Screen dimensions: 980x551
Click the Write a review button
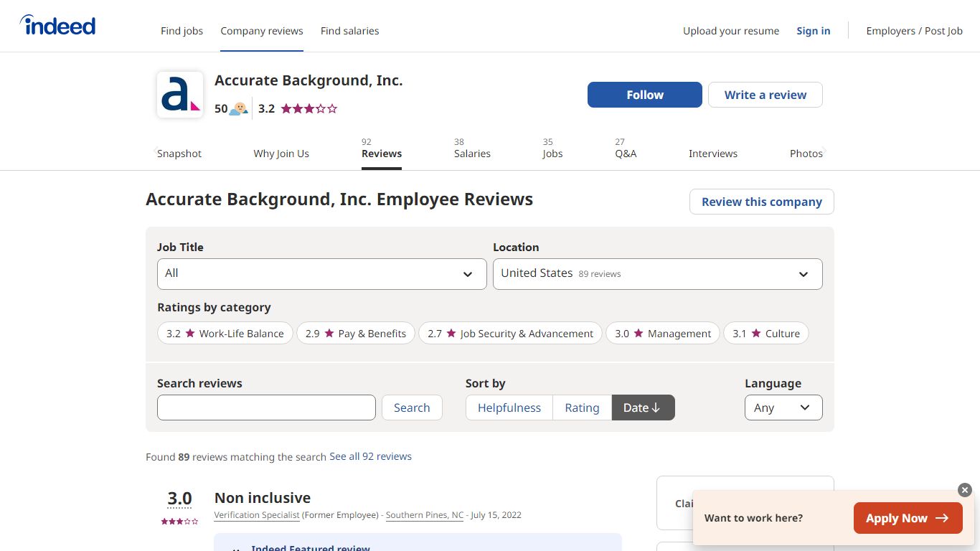(x=765, y=95)
